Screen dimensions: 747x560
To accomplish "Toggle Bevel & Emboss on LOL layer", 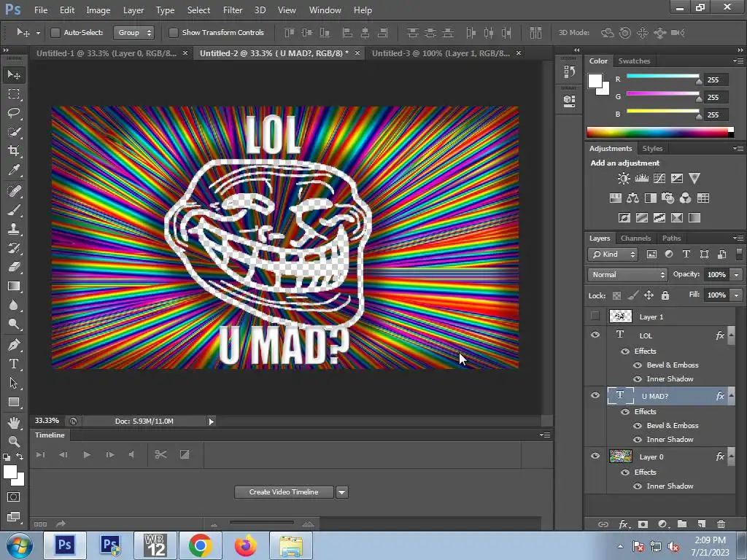I will 638,365.
